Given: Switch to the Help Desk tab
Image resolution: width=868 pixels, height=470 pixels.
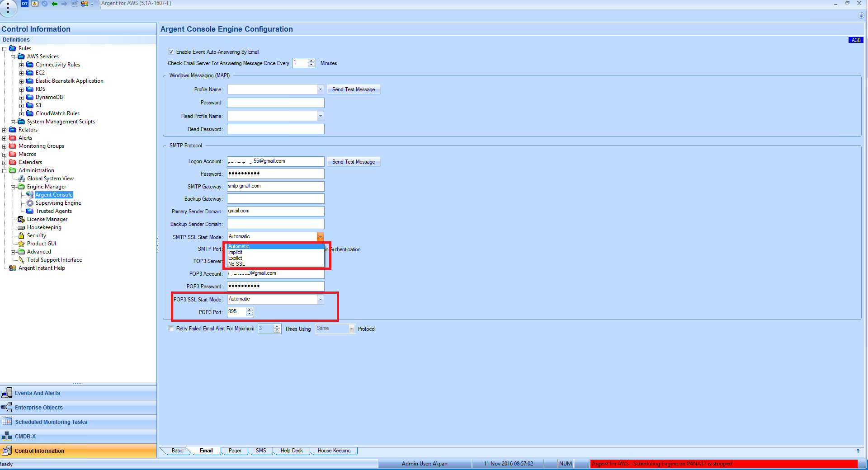Looking at the screenshot, I should click(x=292, y=451).
